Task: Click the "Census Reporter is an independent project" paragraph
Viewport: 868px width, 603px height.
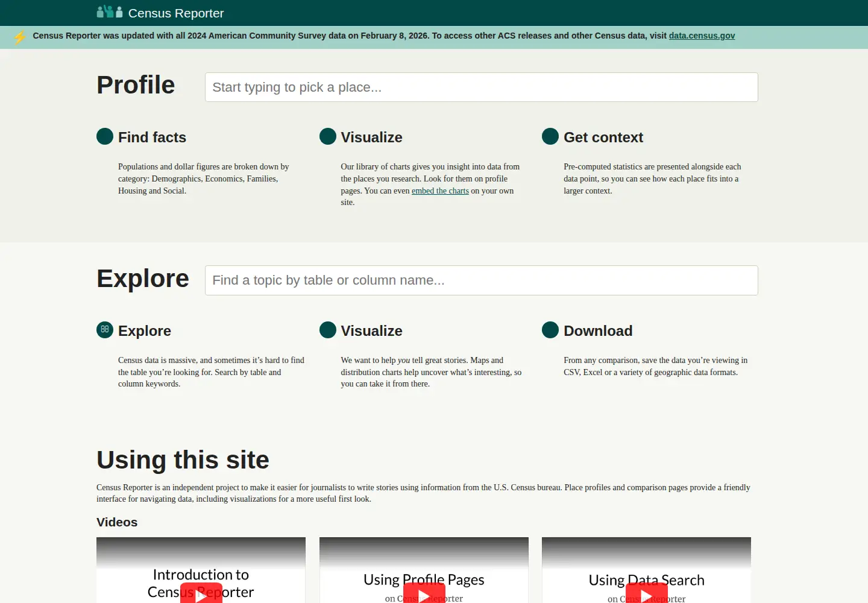Action: tap(423, 493)
